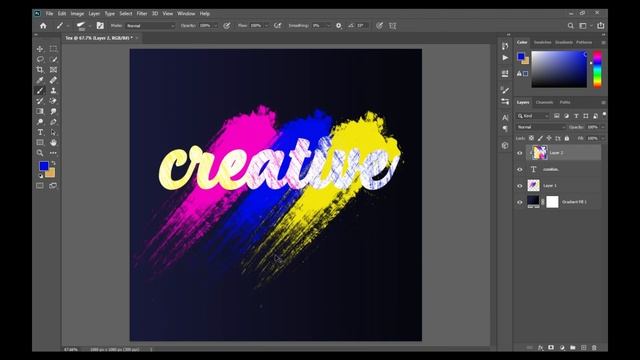Toggle pressure for size button
640x360 pixels.
(379, 26)
